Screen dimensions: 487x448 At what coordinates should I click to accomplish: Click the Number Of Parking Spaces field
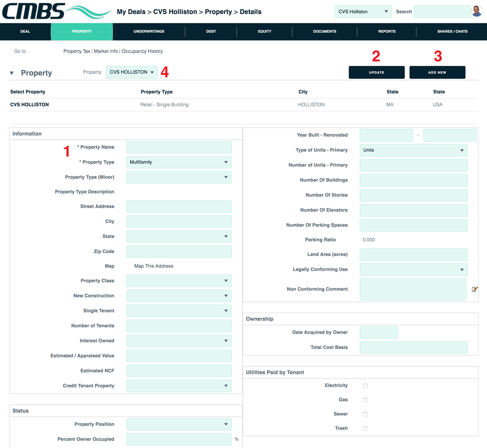[x=413, y=225]
